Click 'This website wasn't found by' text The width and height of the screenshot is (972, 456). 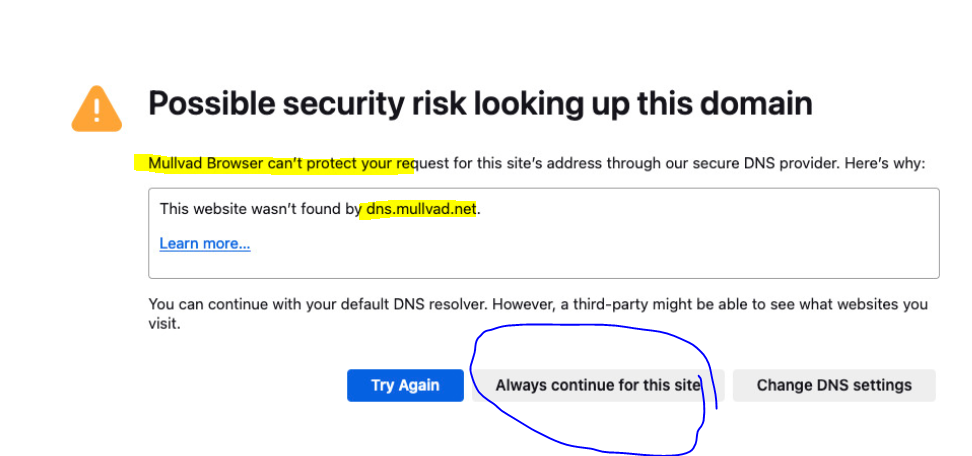click(x=258, y=210)
